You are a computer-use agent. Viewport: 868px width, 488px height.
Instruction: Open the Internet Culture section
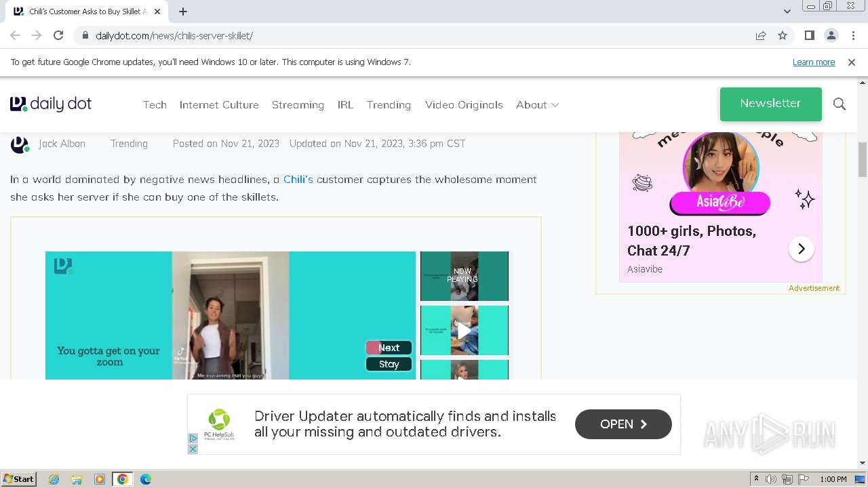pyautogui.click(x=219, y=104)
